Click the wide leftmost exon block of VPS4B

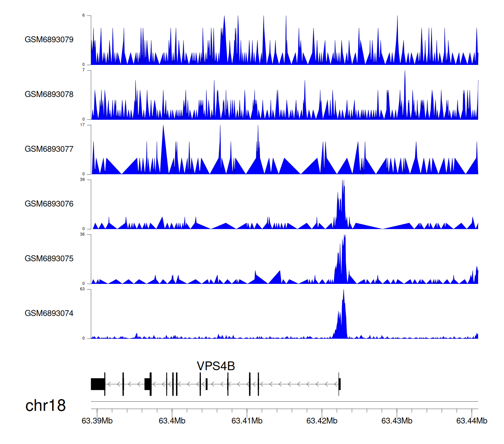(x=98, y=384)
